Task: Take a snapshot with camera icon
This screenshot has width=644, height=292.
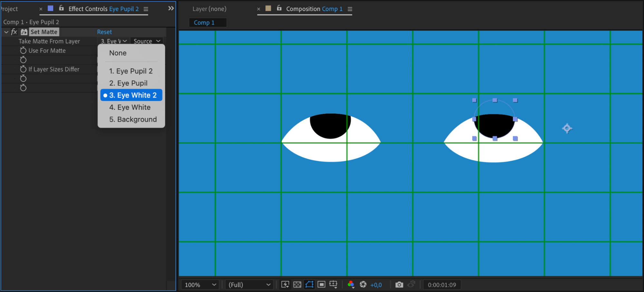Action: [x=399, y=285]
